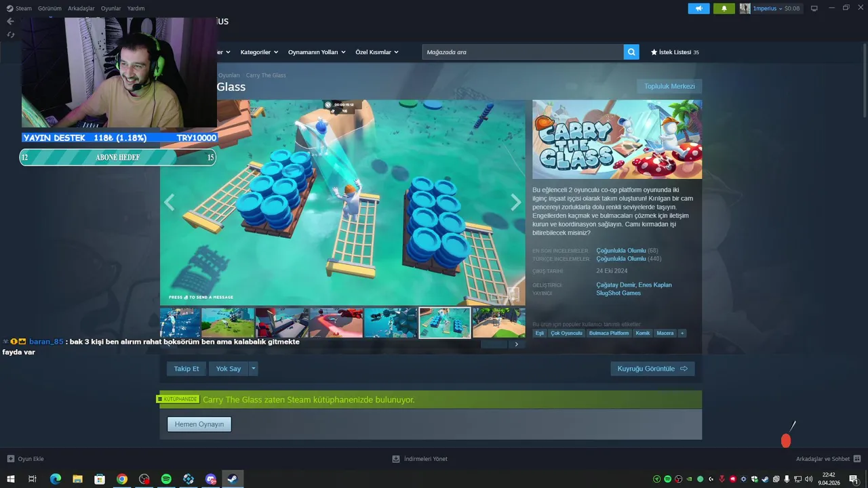This screenshot has height=488, width=868.
Task: Open the Çok Oyunculu tag
Action: 566,333
